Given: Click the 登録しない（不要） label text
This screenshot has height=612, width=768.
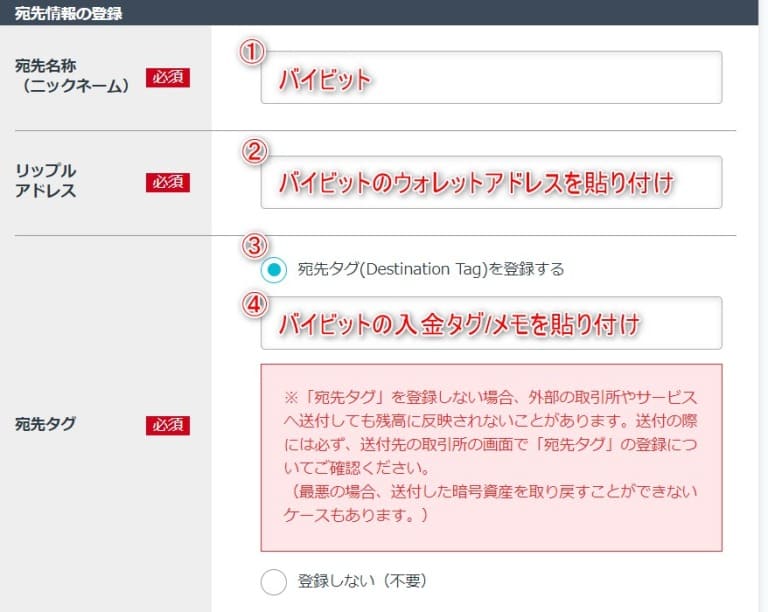Looking at the screenshot, I should (x=362, y=581).
